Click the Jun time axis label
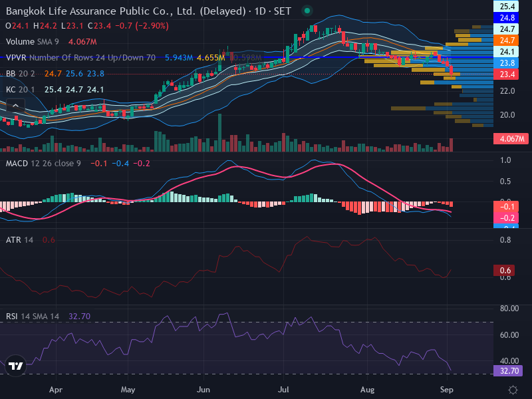This screenshot has width=532, height=399. click(x=203, y=390)
